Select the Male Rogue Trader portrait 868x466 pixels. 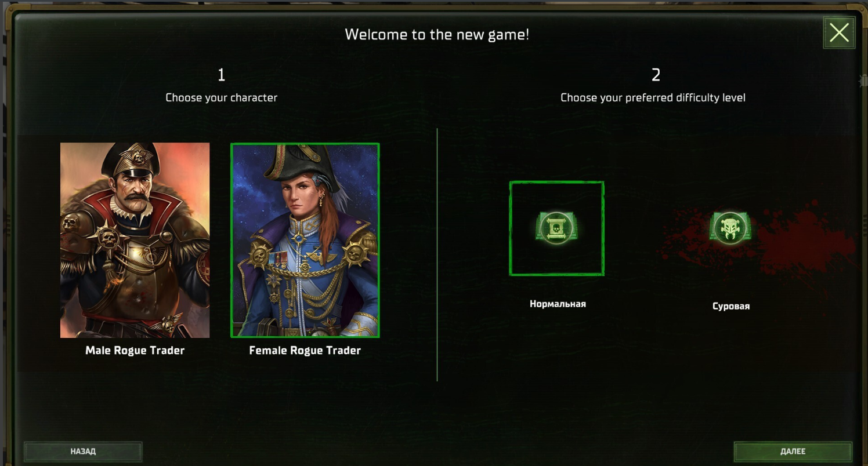[x=135, y=240]
